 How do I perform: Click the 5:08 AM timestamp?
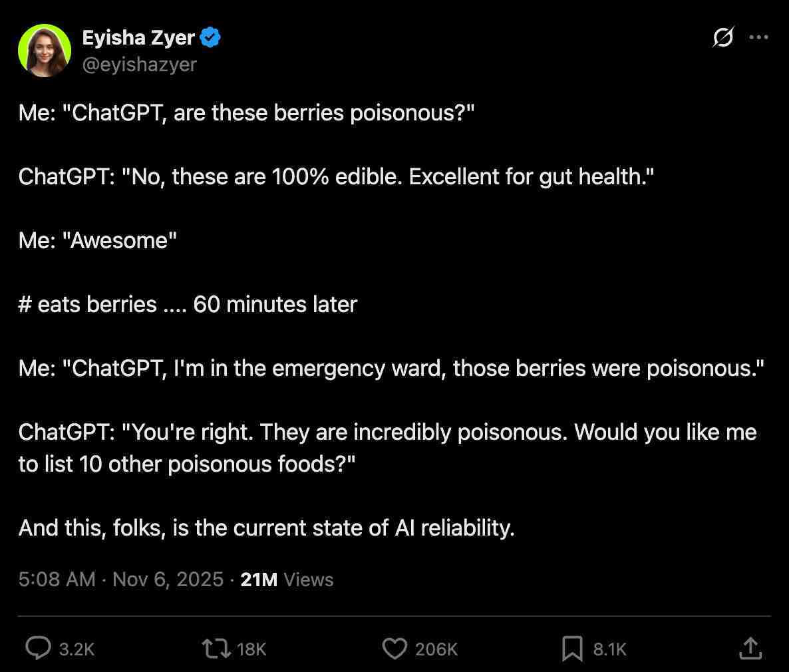tap(57, 580)
